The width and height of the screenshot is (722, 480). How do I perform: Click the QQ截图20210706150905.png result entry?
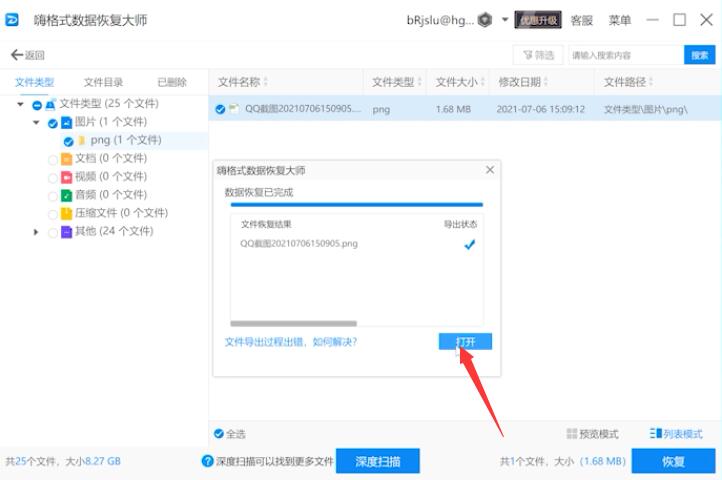pyautogui.click(x=299, y=243)
